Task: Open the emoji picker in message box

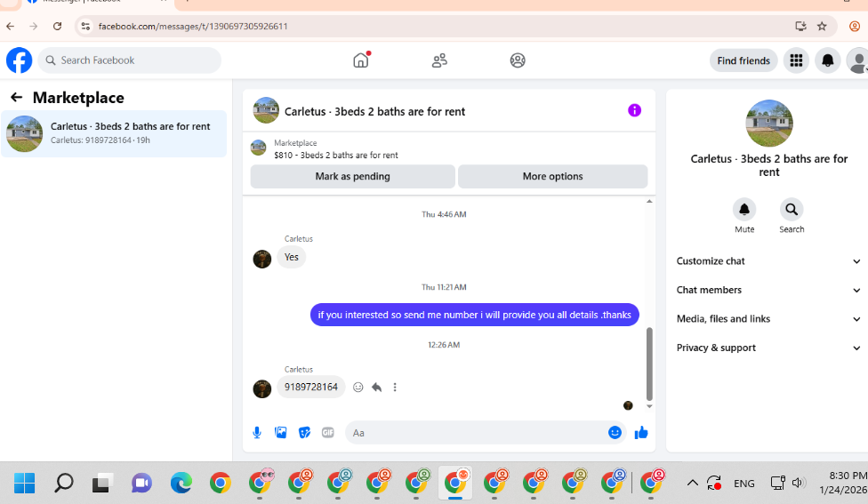Action: pyautogui.click(x=615, y=433)
